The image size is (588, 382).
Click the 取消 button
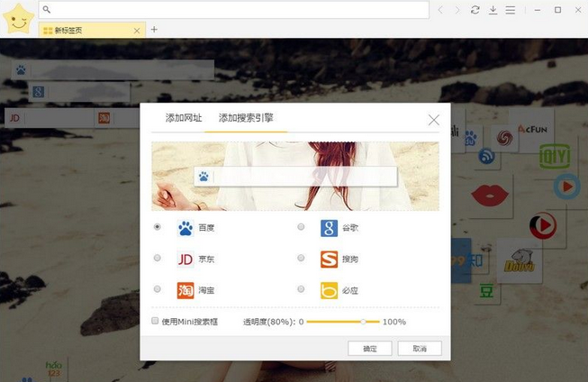420,349
